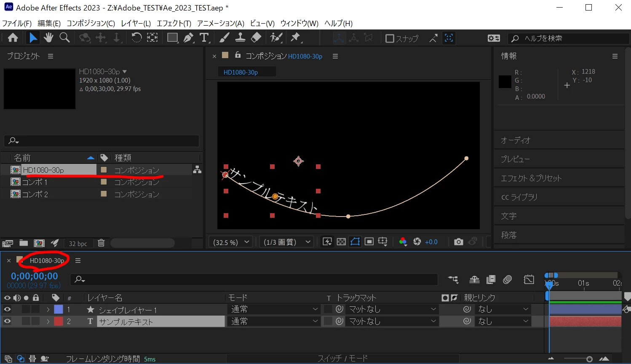
Task: Select the Hand tool in toolbar
Action: pos(48,38)
